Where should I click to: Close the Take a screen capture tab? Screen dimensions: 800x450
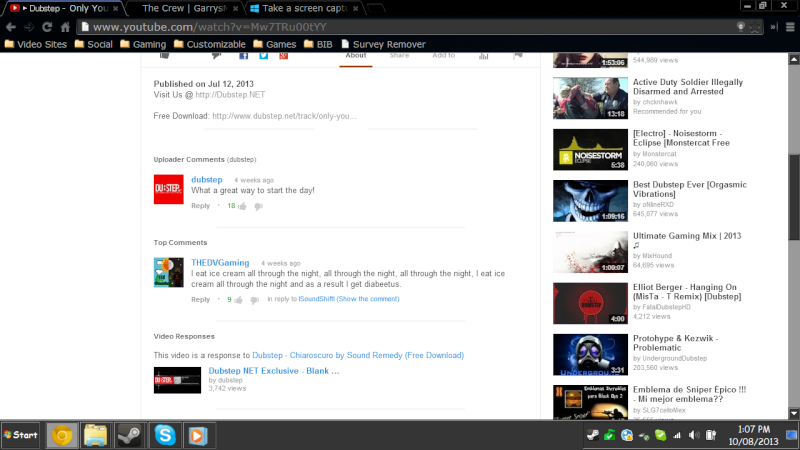point(356,9)
